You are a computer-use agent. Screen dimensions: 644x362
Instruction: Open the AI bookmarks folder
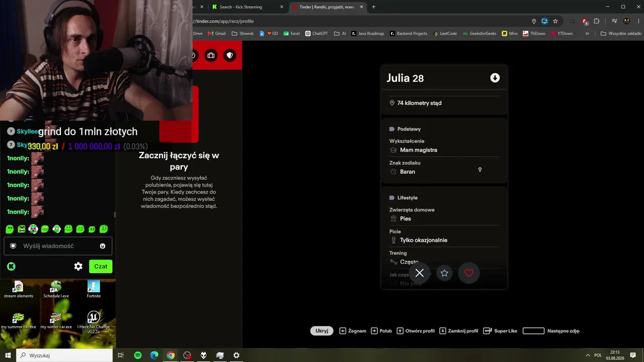pos(340,34)
